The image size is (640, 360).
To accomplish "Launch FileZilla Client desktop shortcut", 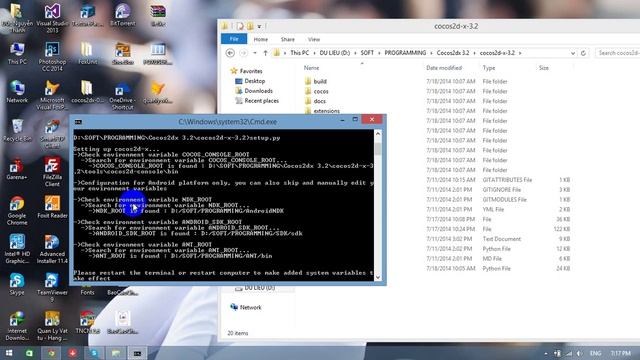I will (x=52, y=172).
